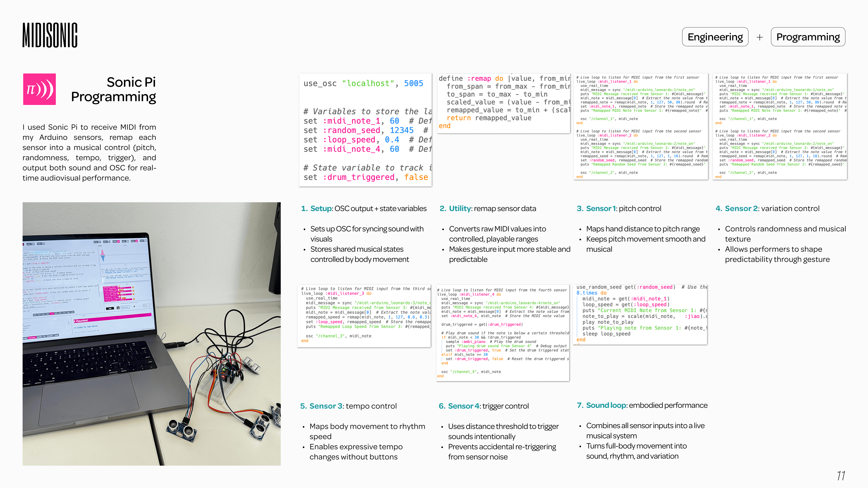Screen dimensions: 868x488
Task: Click the 'Sonic Pi Programming' title
Action: coord(113,89)
